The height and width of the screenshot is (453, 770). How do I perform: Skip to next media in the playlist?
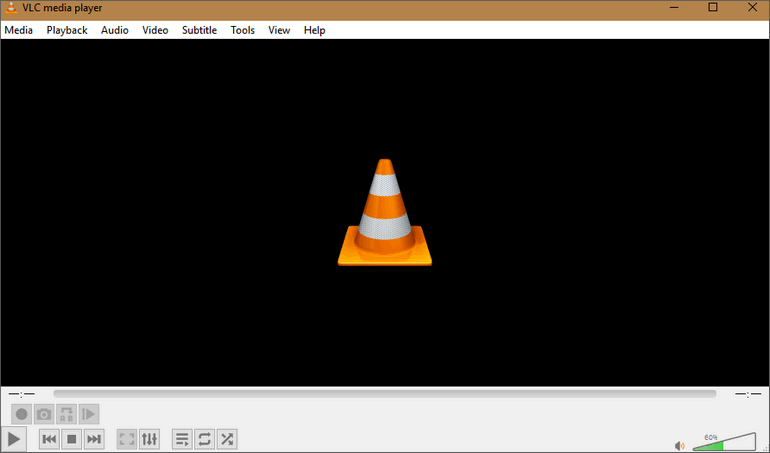(94, 439)
